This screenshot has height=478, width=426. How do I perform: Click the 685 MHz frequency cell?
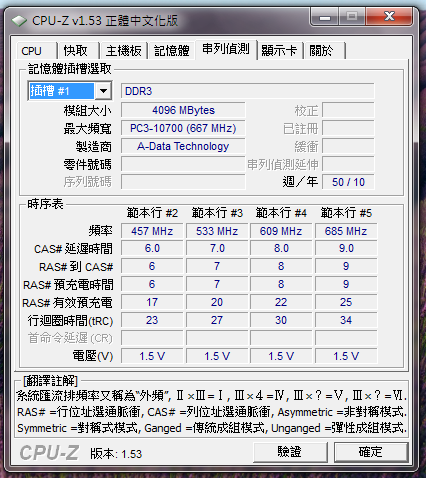pyautogui.click(x=346, y=231)
